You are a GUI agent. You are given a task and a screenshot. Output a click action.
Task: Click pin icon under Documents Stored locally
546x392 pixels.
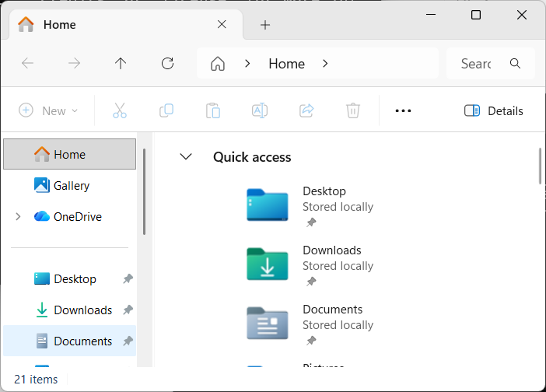311,341
